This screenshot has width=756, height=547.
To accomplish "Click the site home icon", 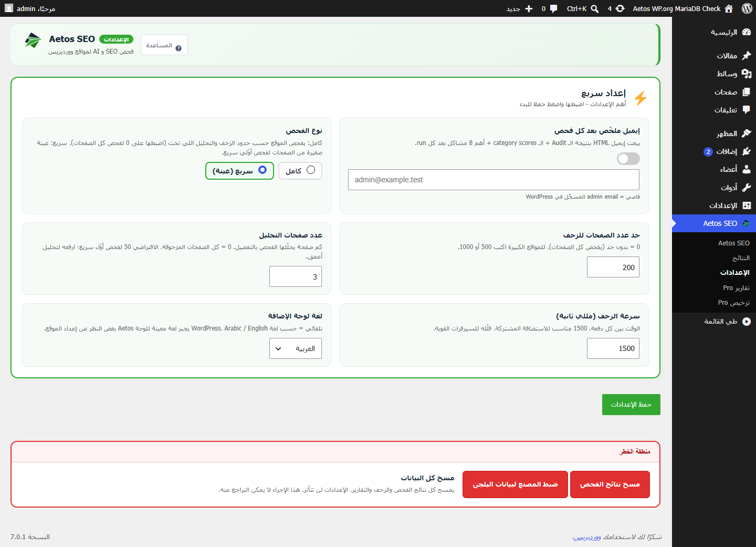I will (729, 8).
